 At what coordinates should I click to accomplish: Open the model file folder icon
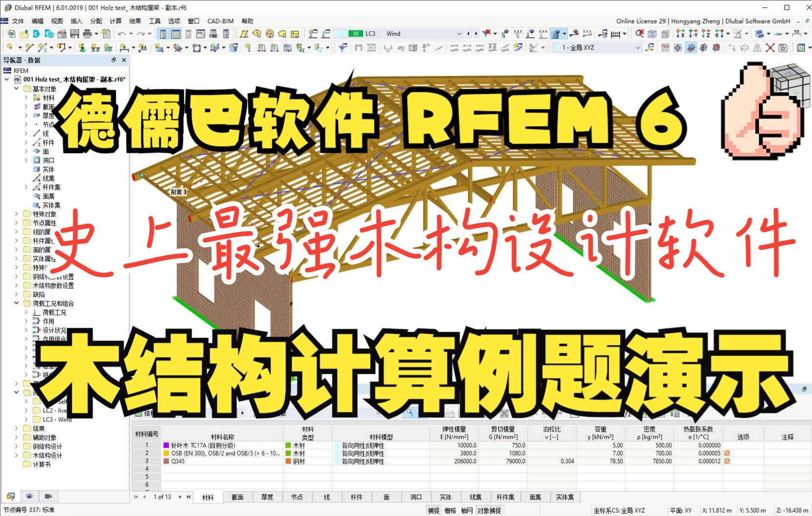[24, 34]
